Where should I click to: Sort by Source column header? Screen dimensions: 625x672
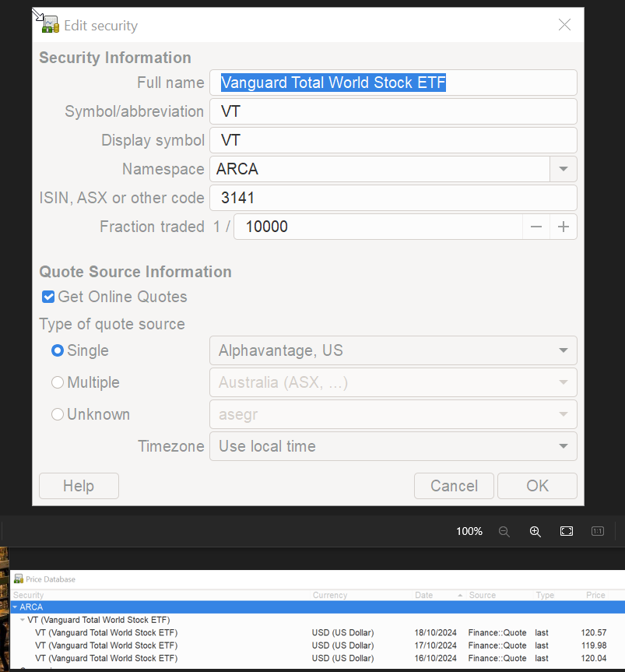point(500,595)
